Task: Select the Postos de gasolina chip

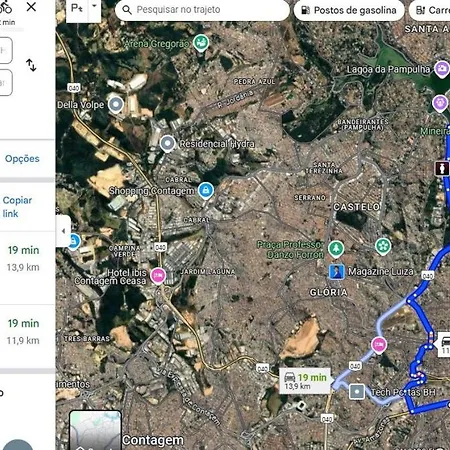Action: [349, 10]
